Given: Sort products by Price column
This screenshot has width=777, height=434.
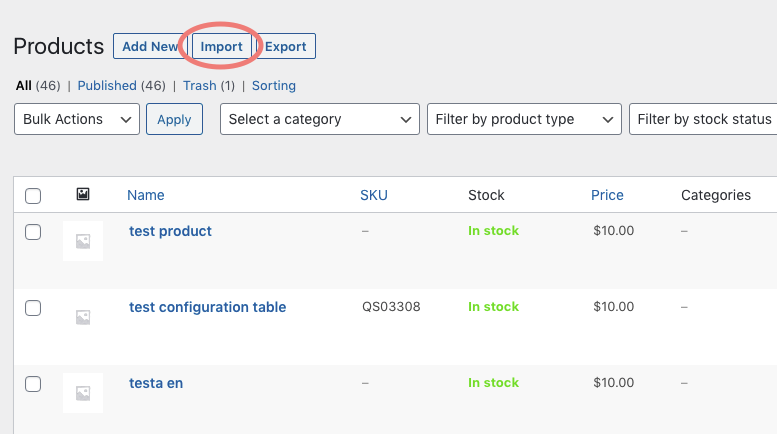Looking at the screenshot, I should (x=607, y=195).
